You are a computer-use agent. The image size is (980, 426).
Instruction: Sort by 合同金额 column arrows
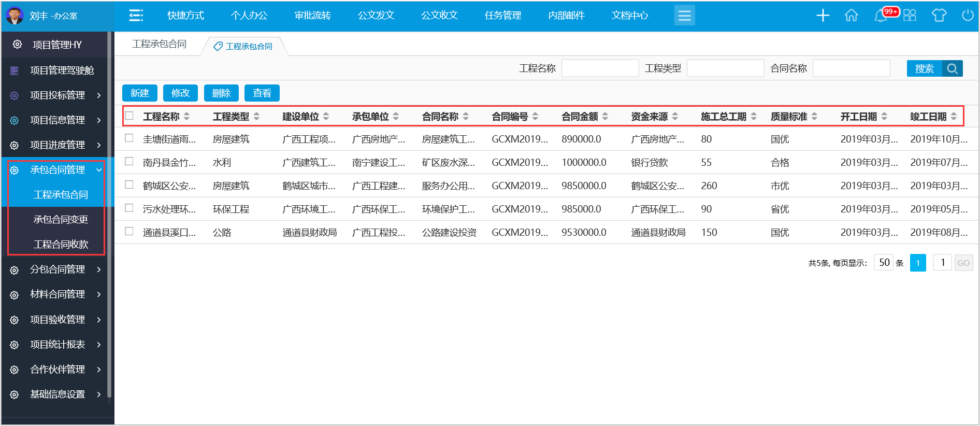click(x=605, y=117)
